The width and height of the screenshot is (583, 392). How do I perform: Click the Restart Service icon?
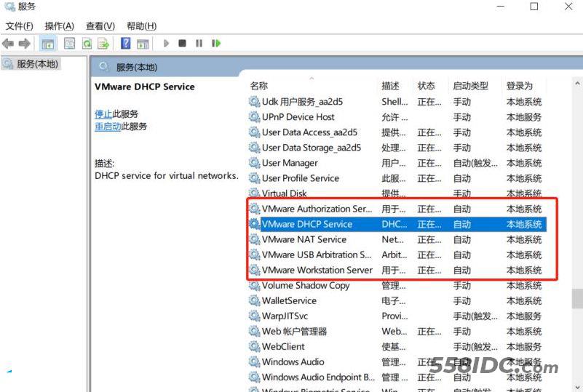216,44
